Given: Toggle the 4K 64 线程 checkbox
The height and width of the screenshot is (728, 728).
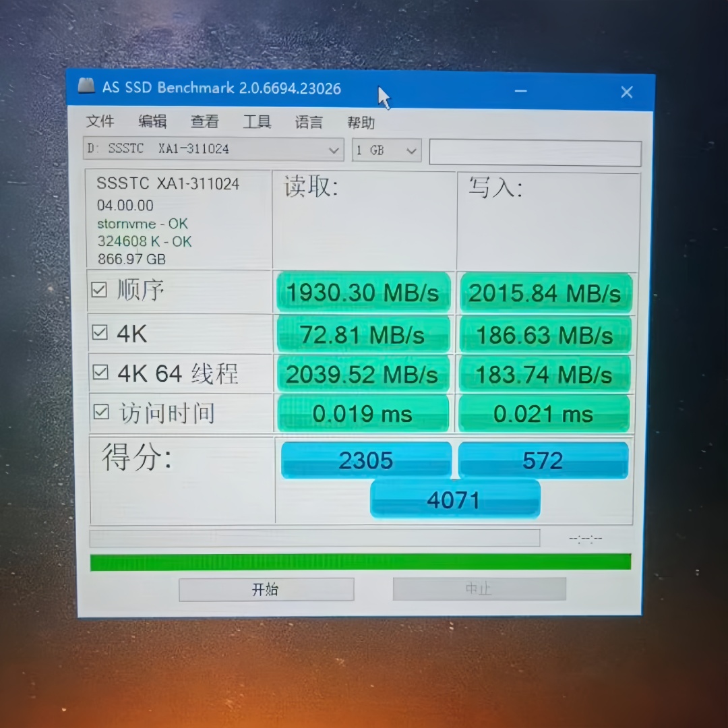Looking at the screenshot, I should (100, 372).
